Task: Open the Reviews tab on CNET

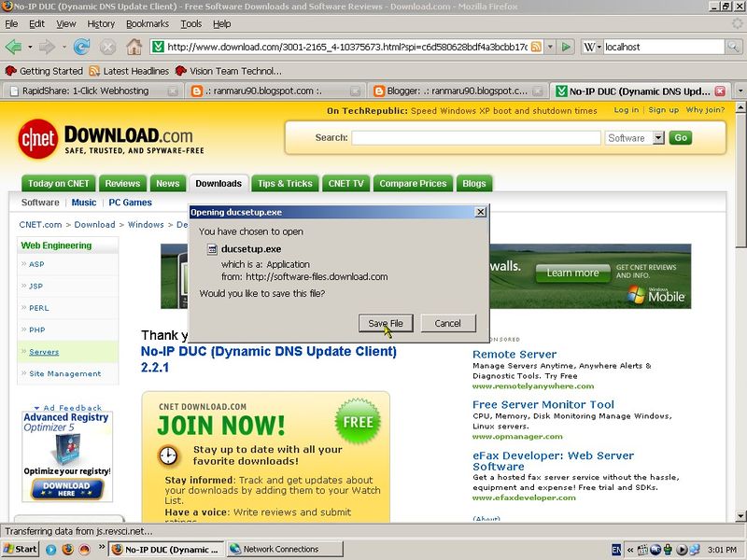Action: pos(122,183)
